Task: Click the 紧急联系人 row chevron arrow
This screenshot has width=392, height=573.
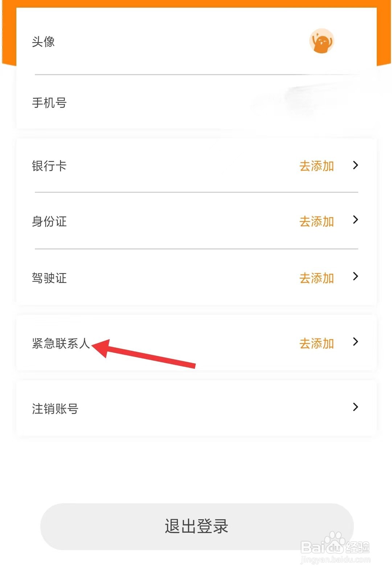Action: [355, 342]
